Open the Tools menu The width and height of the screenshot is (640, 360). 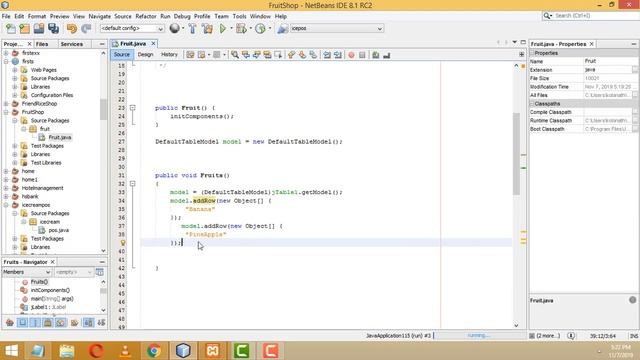click(x=240, y=16)
